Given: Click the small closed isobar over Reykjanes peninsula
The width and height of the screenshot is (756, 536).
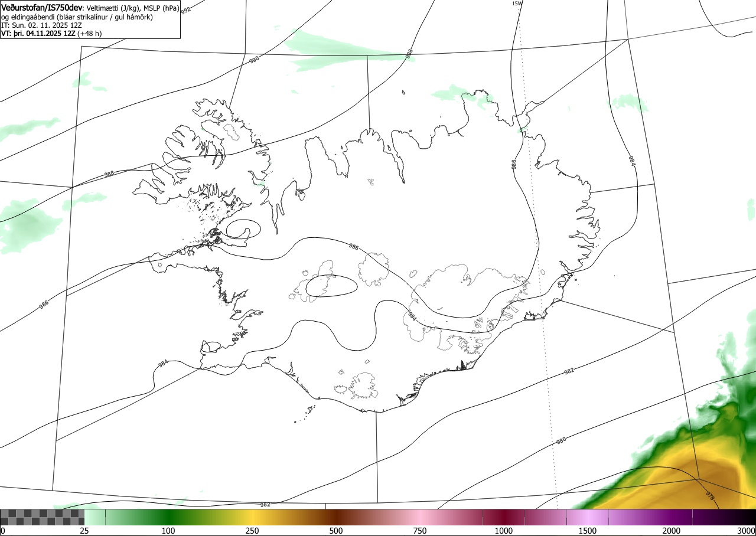Looking at the screenshot, I should (211, 347).
